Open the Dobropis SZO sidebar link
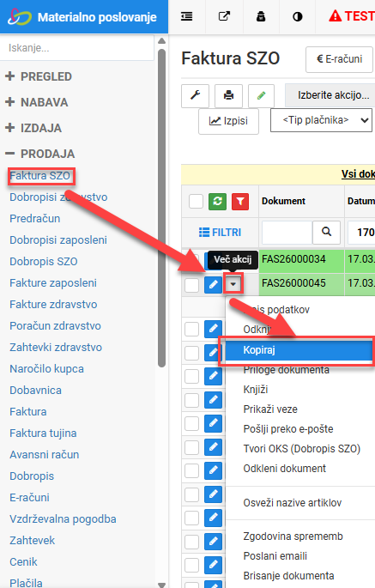The width and height of the screenshot is (375, 588). [x=44, y=261]
